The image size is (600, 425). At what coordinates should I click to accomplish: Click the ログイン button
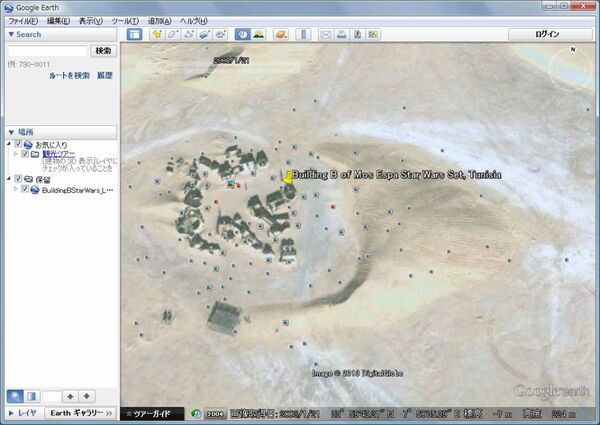550,34
